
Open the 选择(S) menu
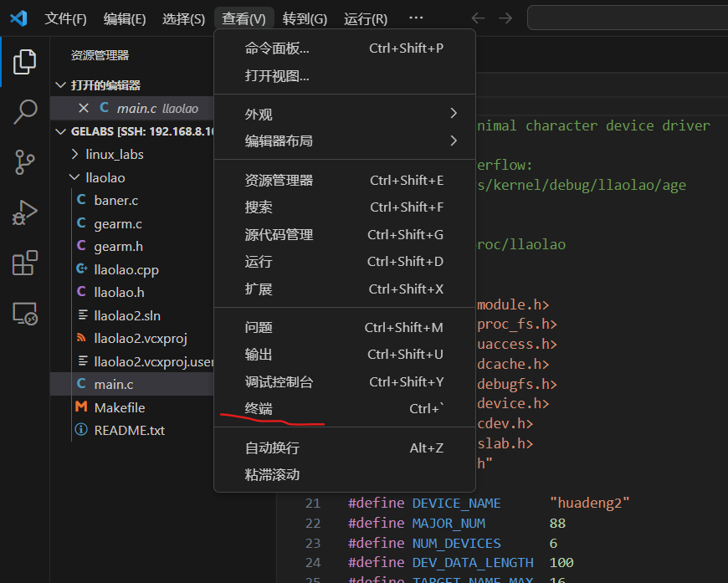coord(183,18)
